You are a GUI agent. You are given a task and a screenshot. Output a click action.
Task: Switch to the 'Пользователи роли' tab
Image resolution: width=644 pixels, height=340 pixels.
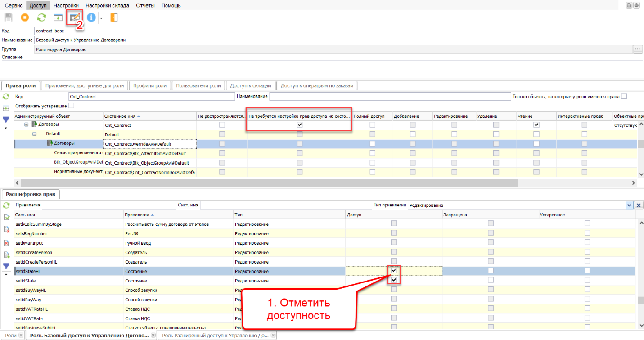click(198, 85)
